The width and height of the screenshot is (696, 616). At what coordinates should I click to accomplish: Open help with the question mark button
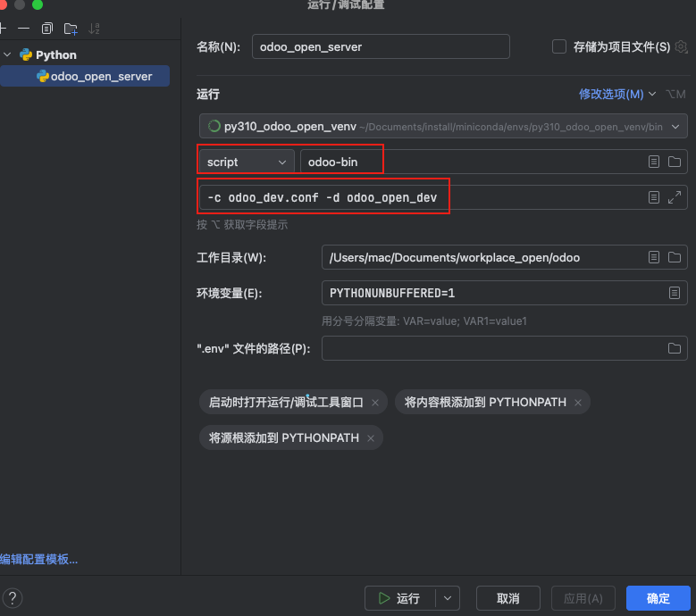(x=13, y=598)
